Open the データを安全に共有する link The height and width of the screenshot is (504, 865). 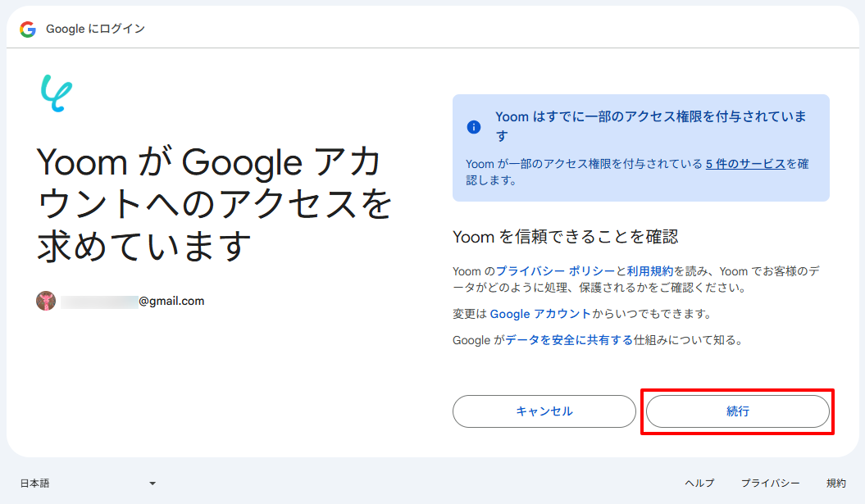(569, 340)
